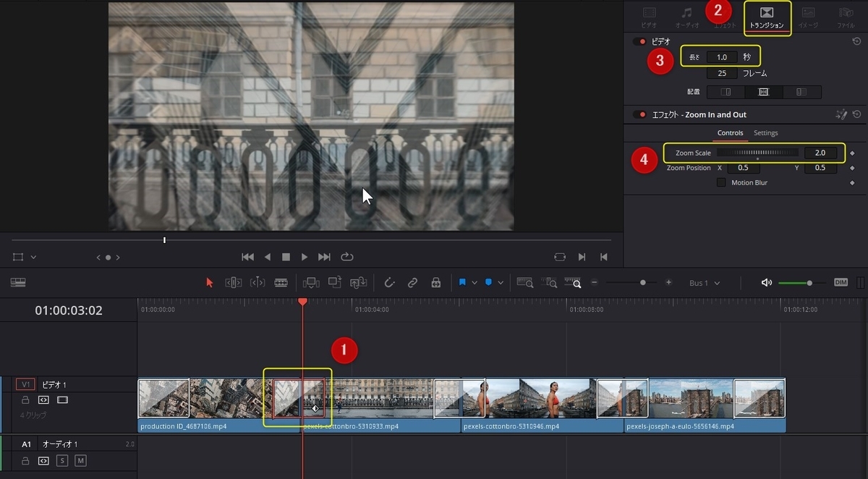
Task: Click the viewer scrubber bar handle
Action: pyautogui.click(x=164, y=239)
